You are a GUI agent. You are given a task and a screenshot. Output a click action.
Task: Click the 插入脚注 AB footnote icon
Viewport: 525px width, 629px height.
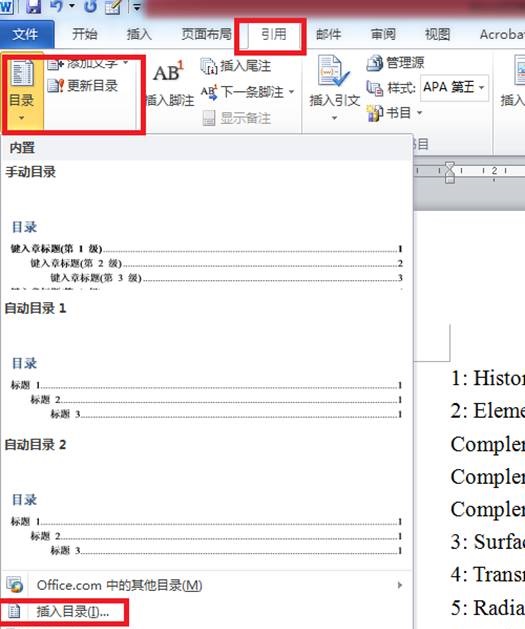[x=168, y=73]
